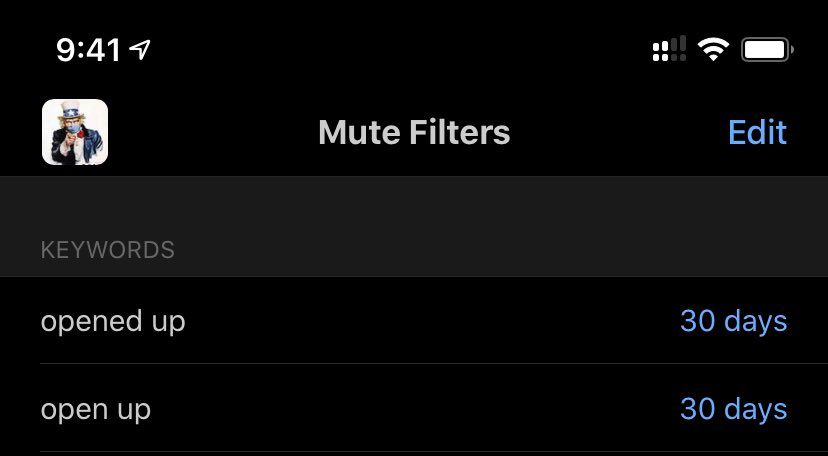Click the 9:41 clock in status bar
This screenshot has height=456, width=828.
pyautogui.click(x=88, y=50)
